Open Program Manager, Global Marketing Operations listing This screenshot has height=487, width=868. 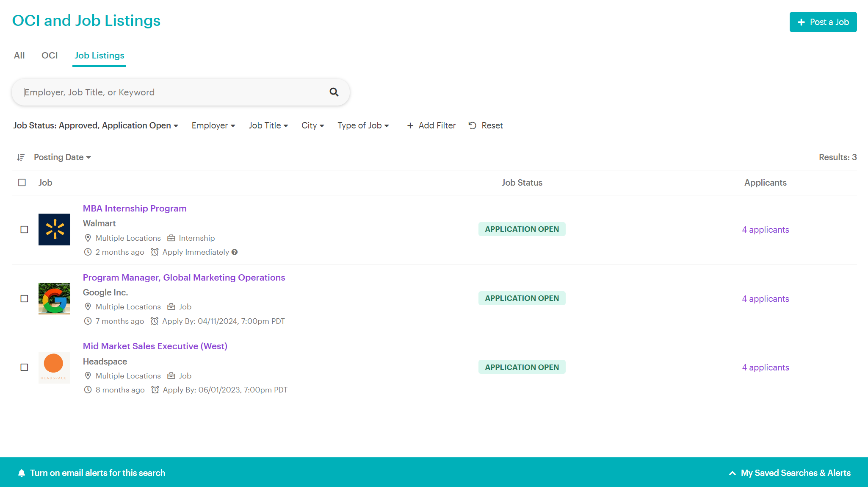pyautogui.click(x=184, y=278)
